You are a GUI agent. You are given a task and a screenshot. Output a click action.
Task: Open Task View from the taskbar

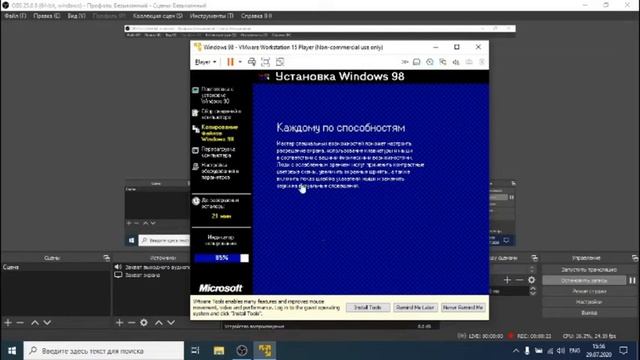coord(196,351)
